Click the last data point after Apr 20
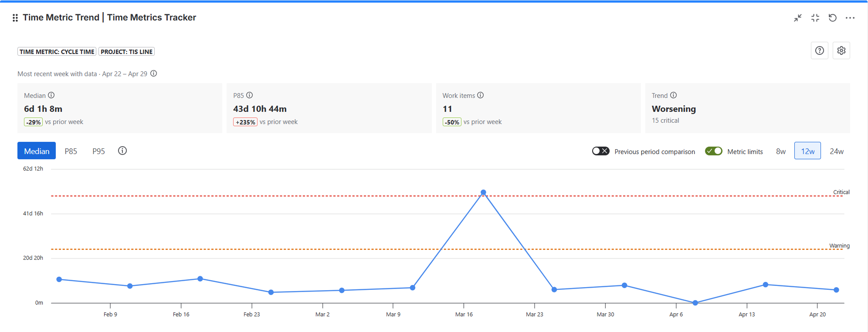 [836, 290]
